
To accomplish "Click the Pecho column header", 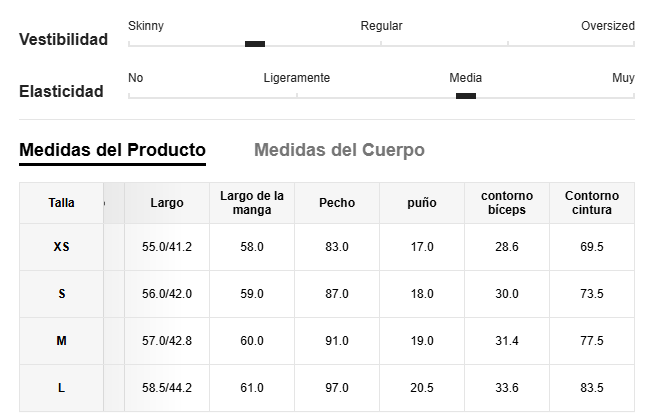I will pyautogui.click(x=337, y=203).
